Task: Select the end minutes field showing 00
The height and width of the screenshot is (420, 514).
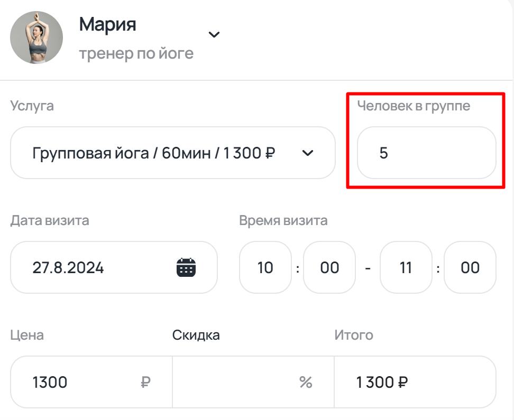Action: point(470,267)
